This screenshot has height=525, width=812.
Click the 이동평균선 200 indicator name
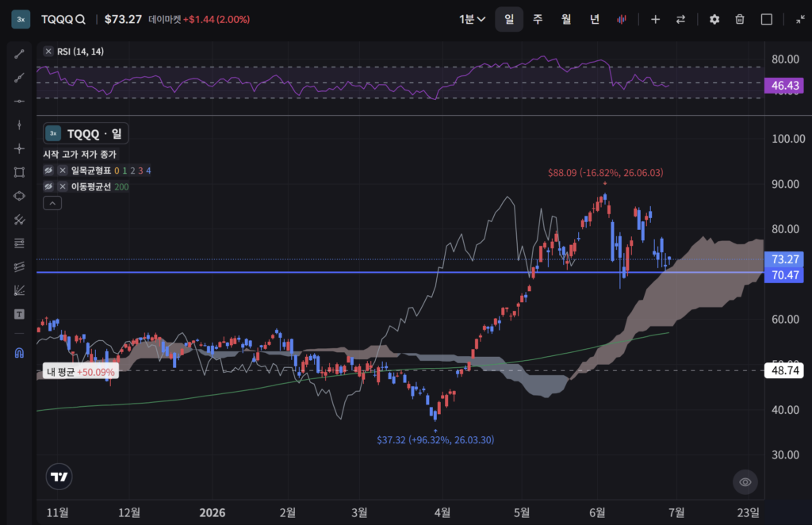[100, 186]
